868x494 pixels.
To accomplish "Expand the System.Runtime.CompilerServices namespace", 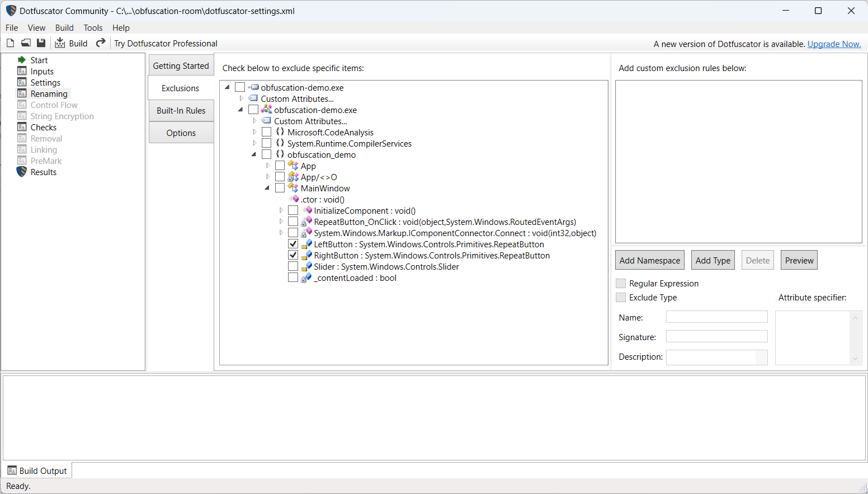I will point(254,143).
